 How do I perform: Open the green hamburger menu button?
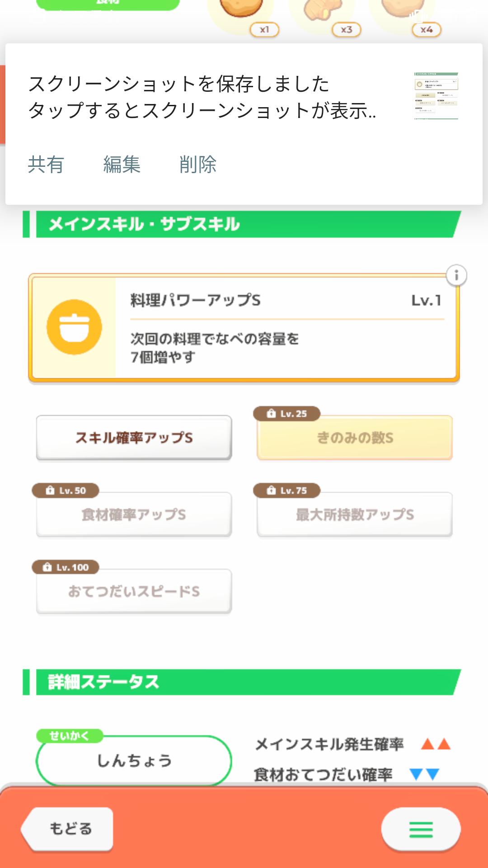tap(421, 829)
